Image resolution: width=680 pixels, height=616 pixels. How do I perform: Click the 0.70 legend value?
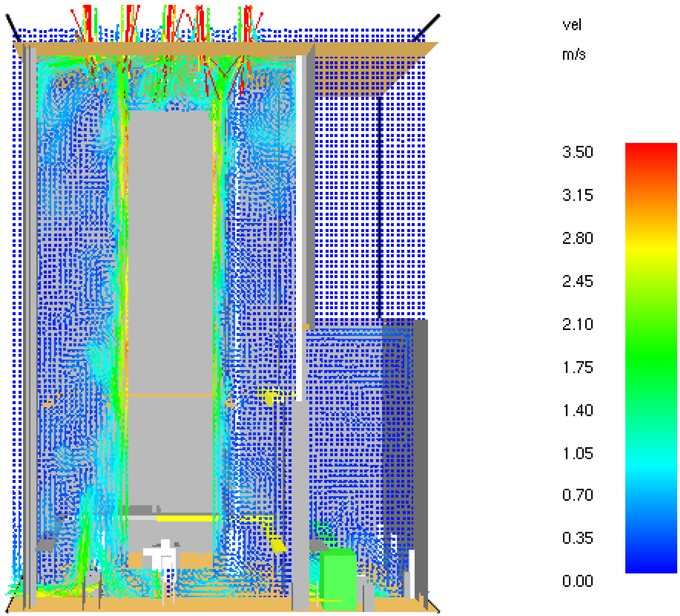coord(577,495)
